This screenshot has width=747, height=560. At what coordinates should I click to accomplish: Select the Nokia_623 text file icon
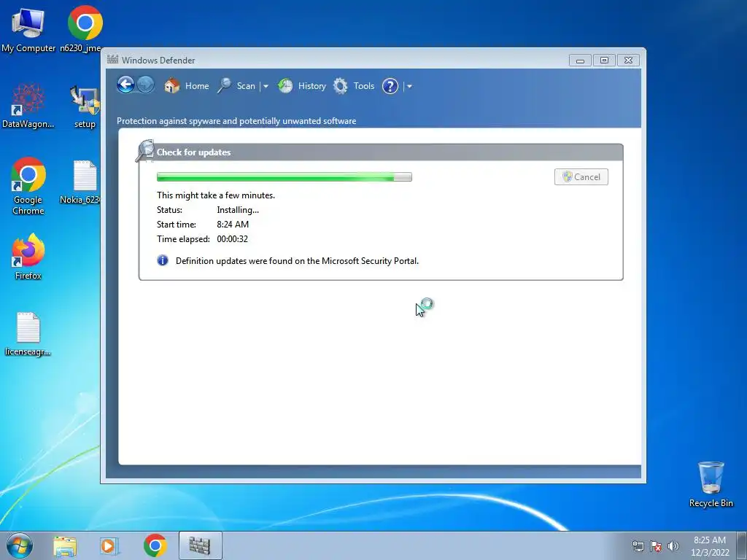(x=82, y=182)
